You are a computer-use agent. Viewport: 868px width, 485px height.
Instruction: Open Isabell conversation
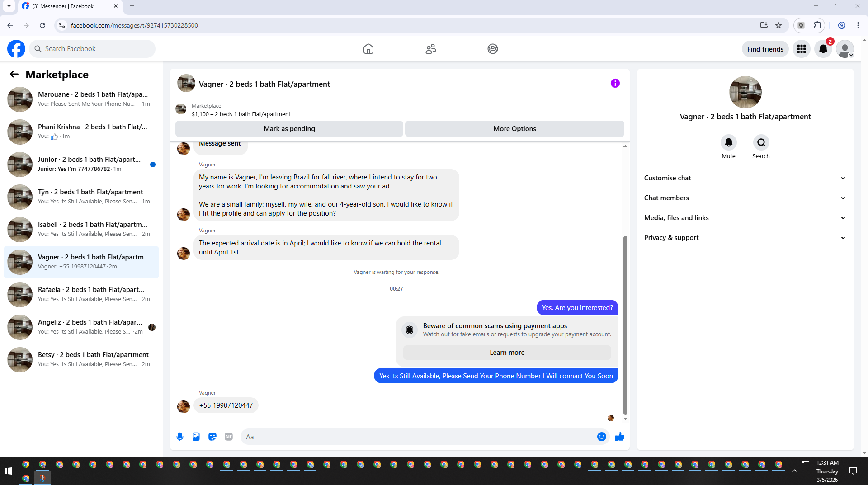pyautogui.click(x=81, y=230)
